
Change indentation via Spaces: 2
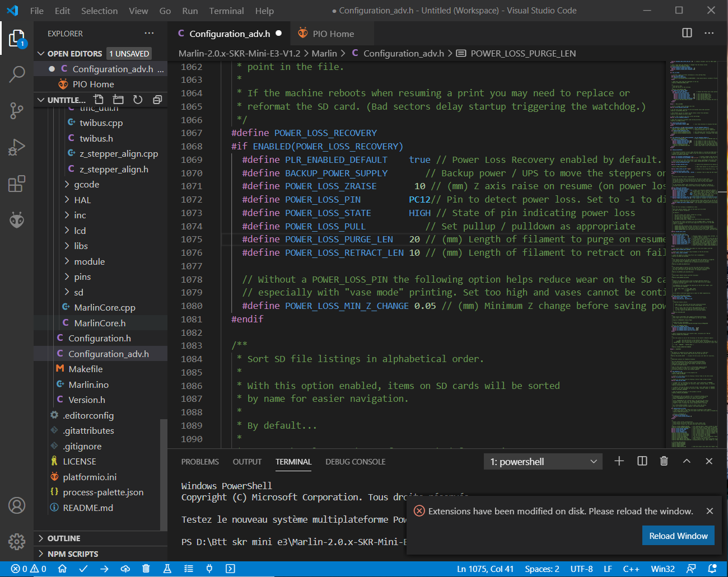(542, 569)
